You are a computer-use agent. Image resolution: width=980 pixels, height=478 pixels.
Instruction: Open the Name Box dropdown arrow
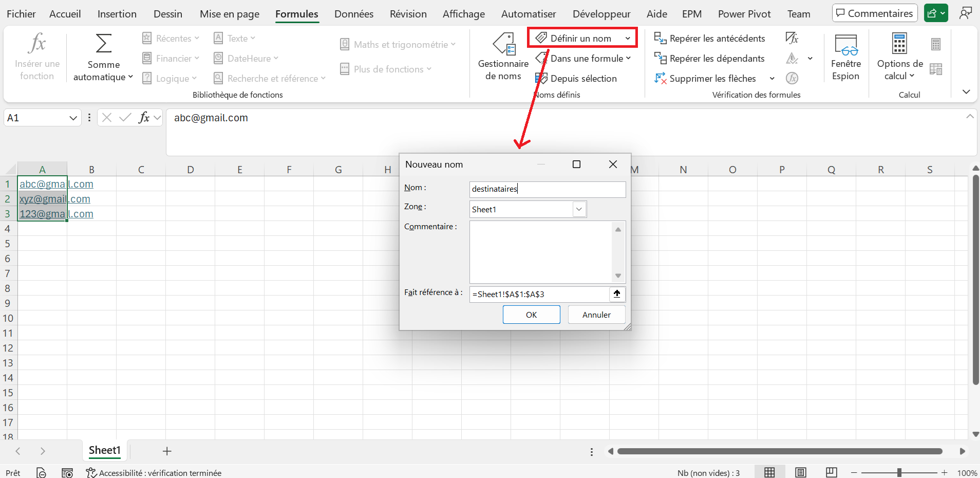point(73,118)
